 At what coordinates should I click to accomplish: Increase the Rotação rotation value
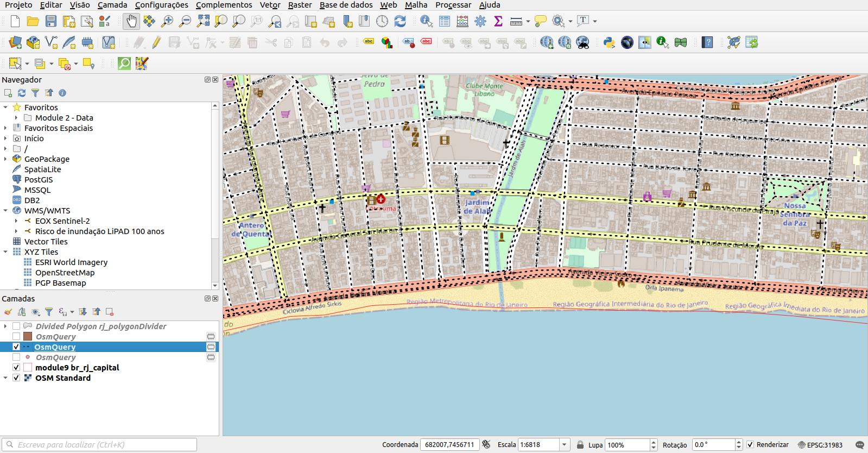(739, 442)
